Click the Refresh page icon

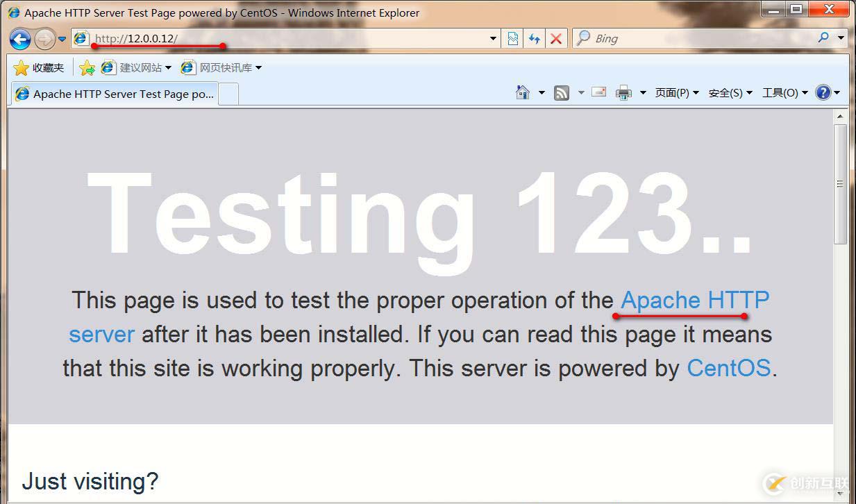pos(534,39)
